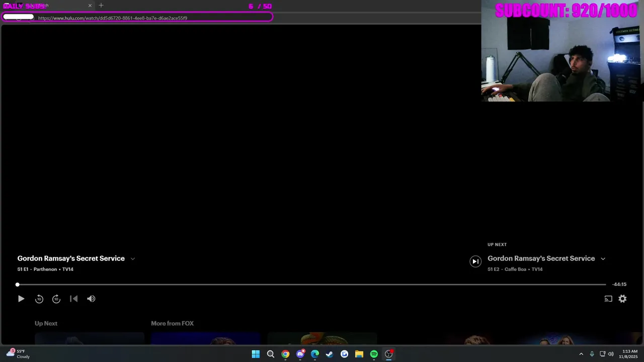This screenshot has width=644, height=362.
Task: Click the microphone tray icon
Action: (x=592, y=354)
